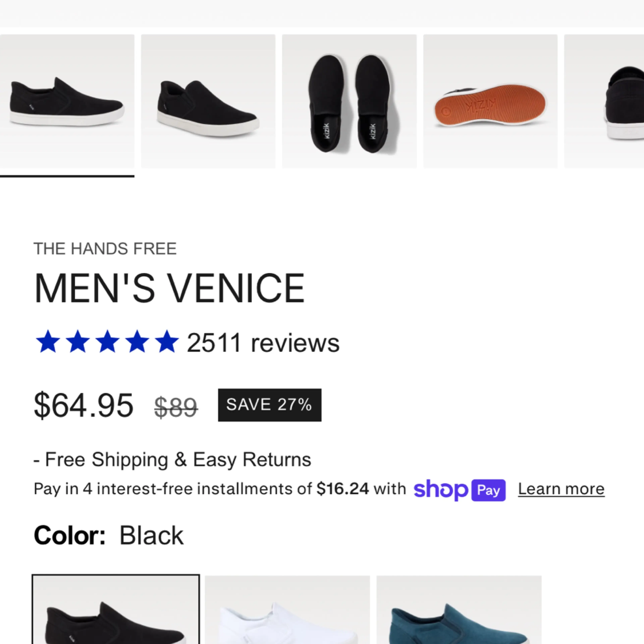The image size is (644, 644).
Task: Click the $64.95 sale price
Action: coord(84,405)
